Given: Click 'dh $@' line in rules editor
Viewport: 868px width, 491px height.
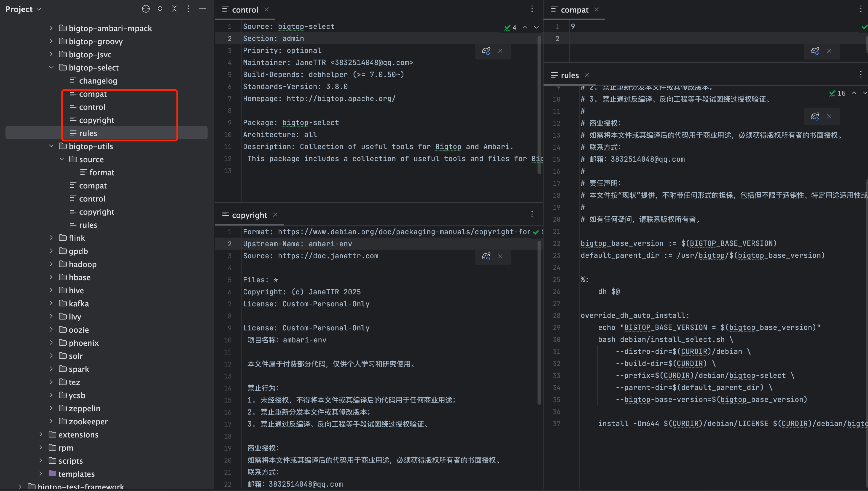Looking at the screenshot, I should tap(609, 291).
